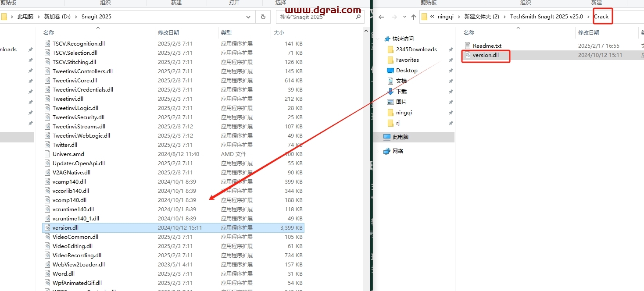Select the Readme.txt file icon in Crack folder
This screenshot has width=644, height=291.
click(x=468, y=46)
